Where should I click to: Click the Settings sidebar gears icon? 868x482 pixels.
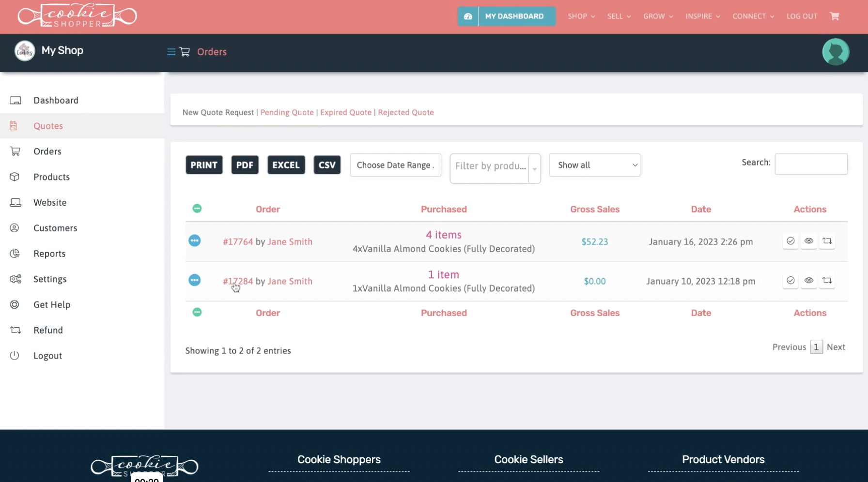coord(15,279)
